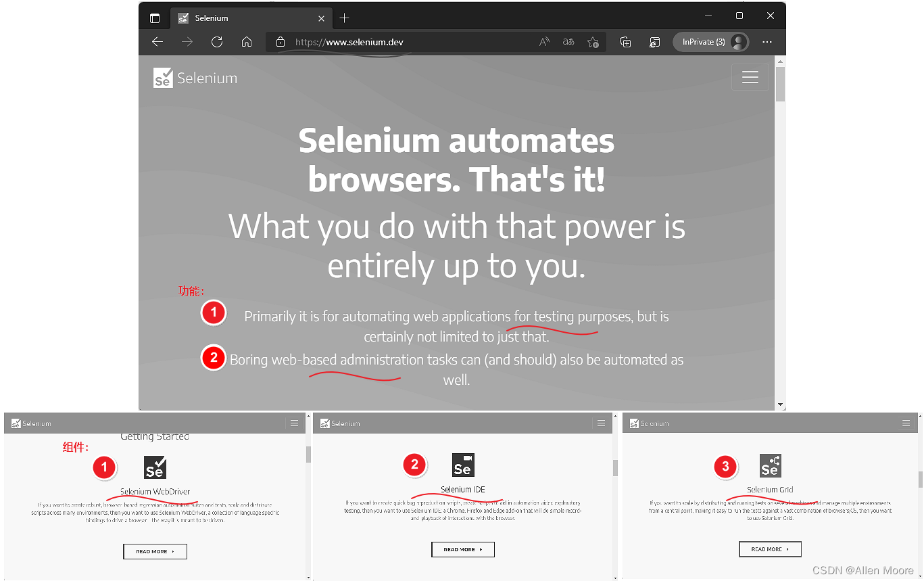Open hamburger menu in Selenium IDE panel
924x581 pixels.
(x=601, y=423)
